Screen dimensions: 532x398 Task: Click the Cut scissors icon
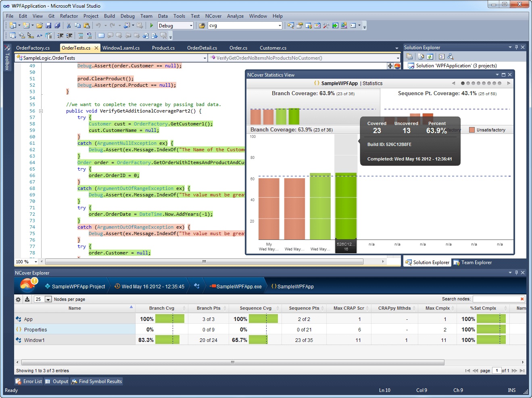(x=69, y=25)
